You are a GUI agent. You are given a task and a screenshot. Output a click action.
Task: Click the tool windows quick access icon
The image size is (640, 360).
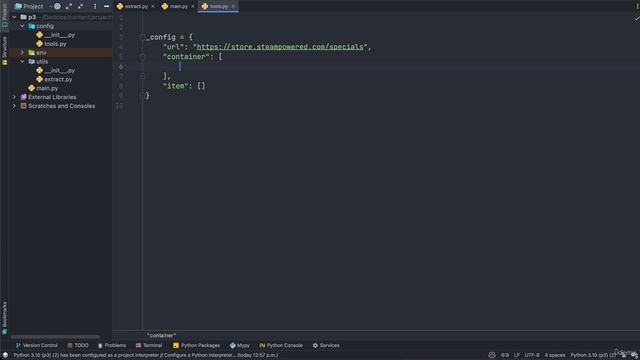[5, 355]
